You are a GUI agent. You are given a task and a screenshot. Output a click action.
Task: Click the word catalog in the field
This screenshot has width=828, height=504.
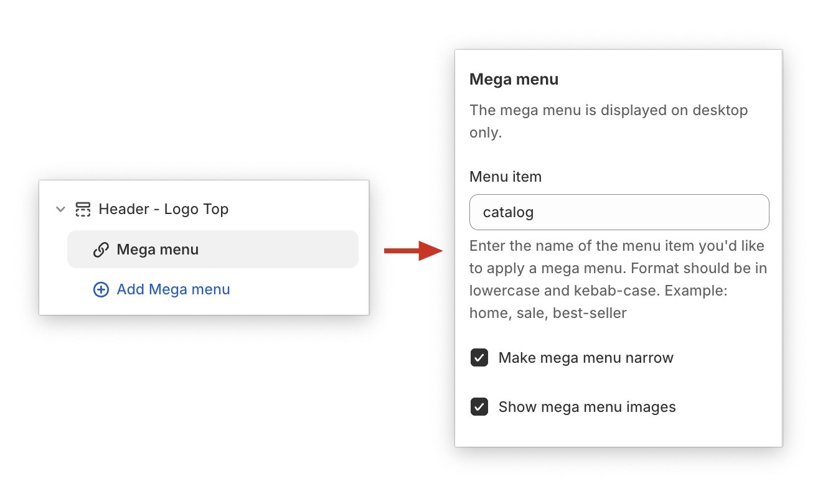[x=508, y=212]
